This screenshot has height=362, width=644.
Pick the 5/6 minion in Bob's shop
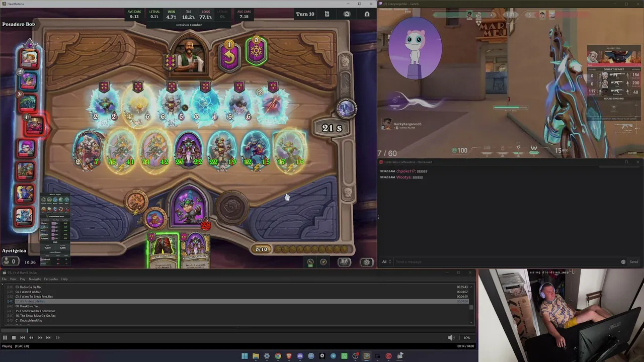point(239,106)
